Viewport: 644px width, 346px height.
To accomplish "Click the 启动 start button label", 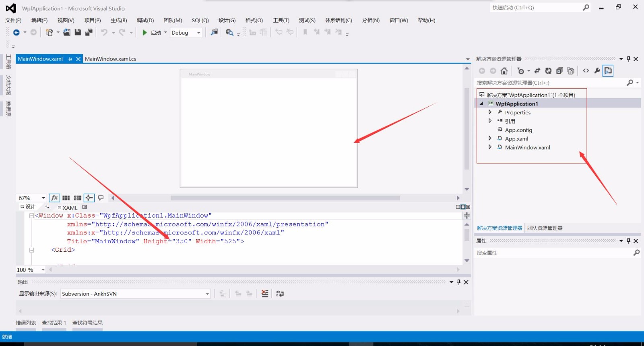I will (156, 33).
